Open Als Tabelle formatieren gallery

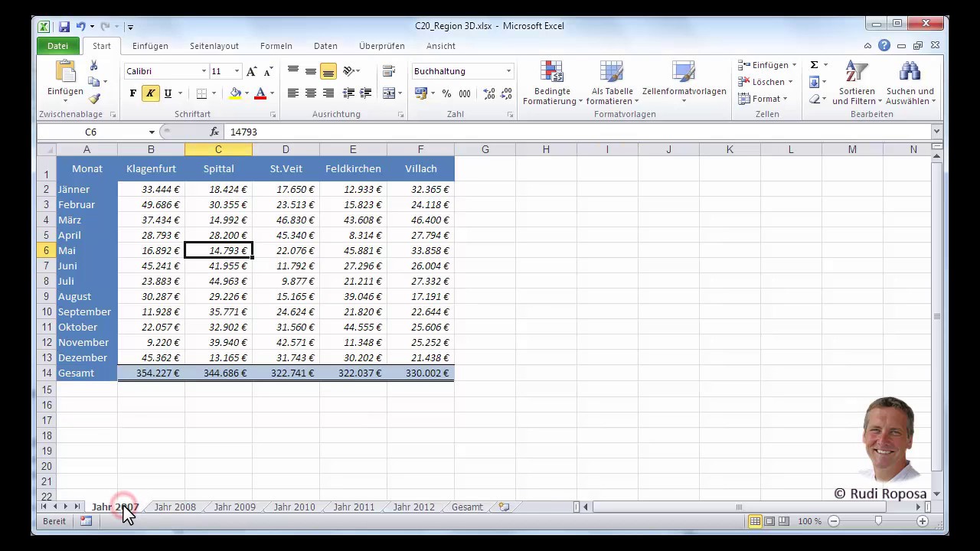(x=612, y=83)
